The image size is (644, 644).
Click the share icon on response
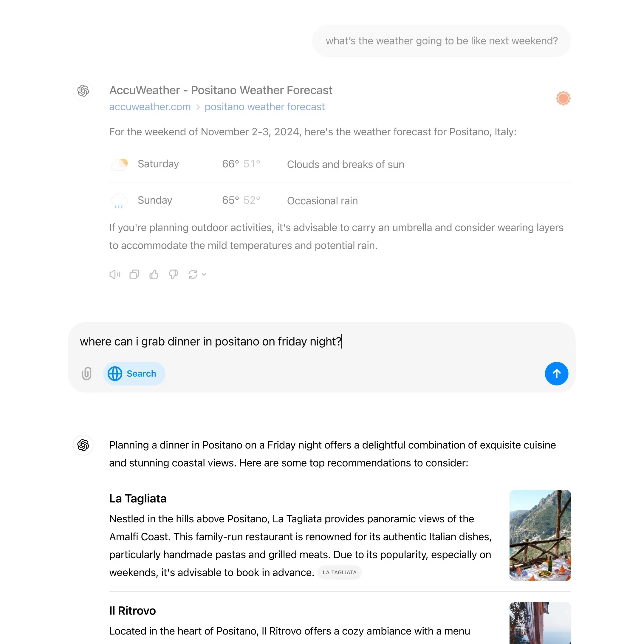click(134, 274)
